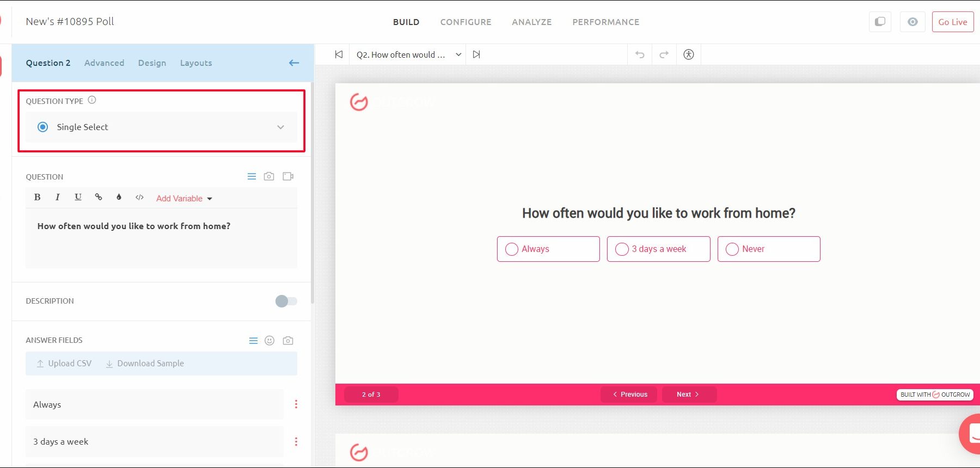980x468 pixels.
Task: Click the Upload CSV link
Action: [x=64, y=364]
